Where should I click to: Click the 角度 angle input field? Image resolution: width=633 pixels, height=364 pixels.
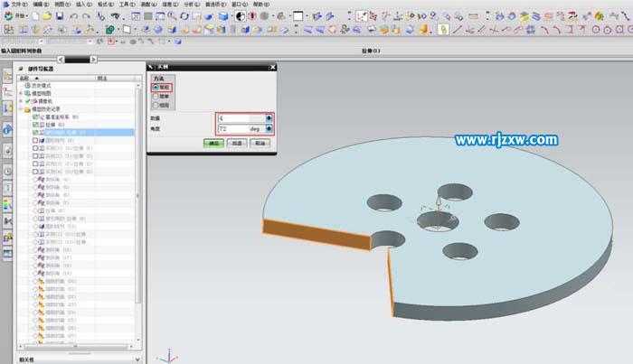[240, 128]
